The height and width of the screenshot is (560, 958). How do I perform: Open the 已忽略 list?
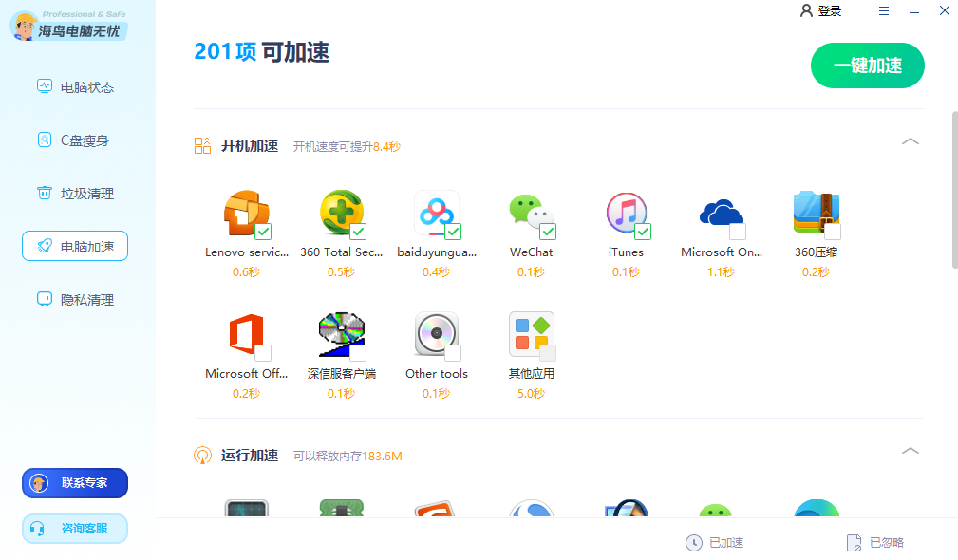874,543
